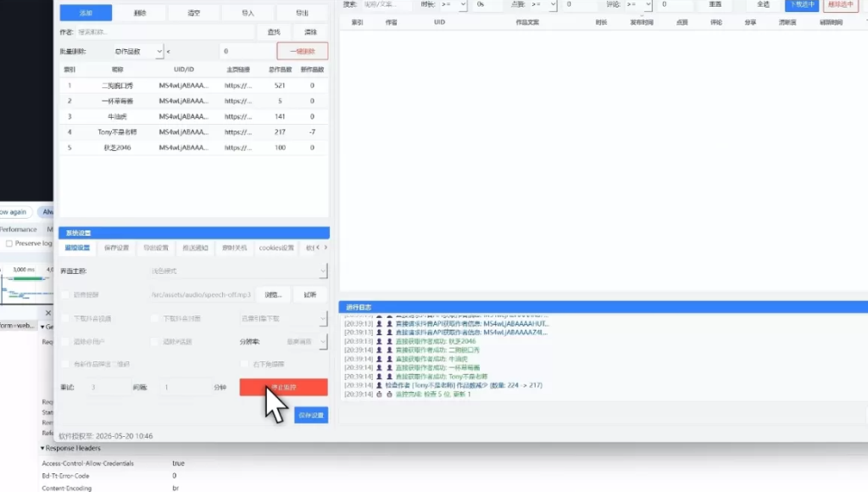Tick the 下载抖音封面 checkbox
The width and height of the screenshot is (868, 492).
154,319
